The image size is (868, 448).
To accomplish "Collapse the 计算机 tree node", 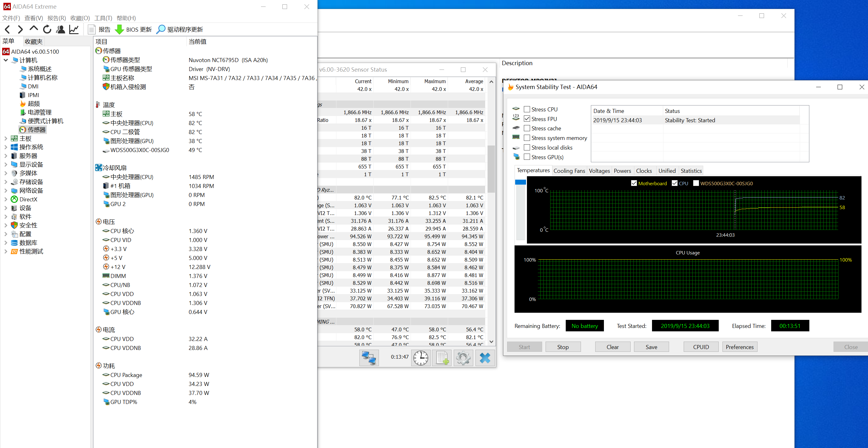I will (6, 60).
